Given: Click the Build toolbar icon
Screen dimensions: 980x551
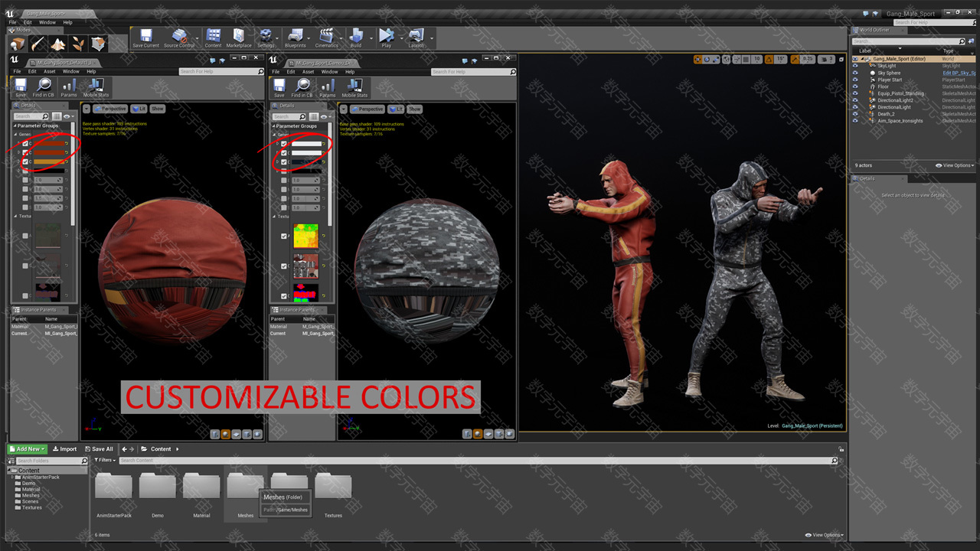Looking at the screenshot, I should (356, 38).
